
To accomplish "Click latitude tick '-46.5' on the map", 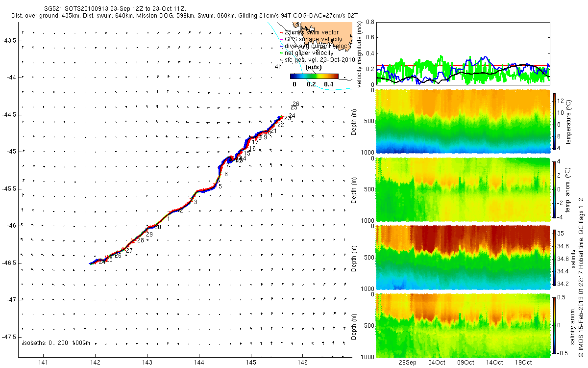I will coord(9,263).
